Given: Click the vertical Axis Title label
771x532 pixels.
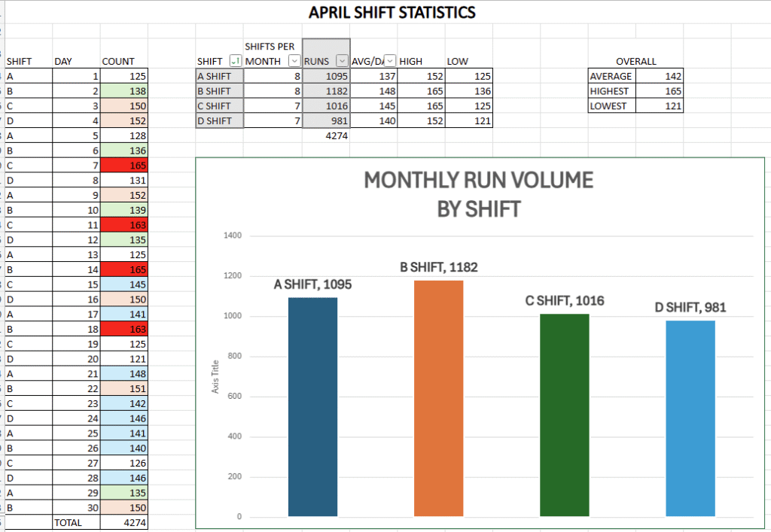Looking at the screenshot, I should 215,375.
